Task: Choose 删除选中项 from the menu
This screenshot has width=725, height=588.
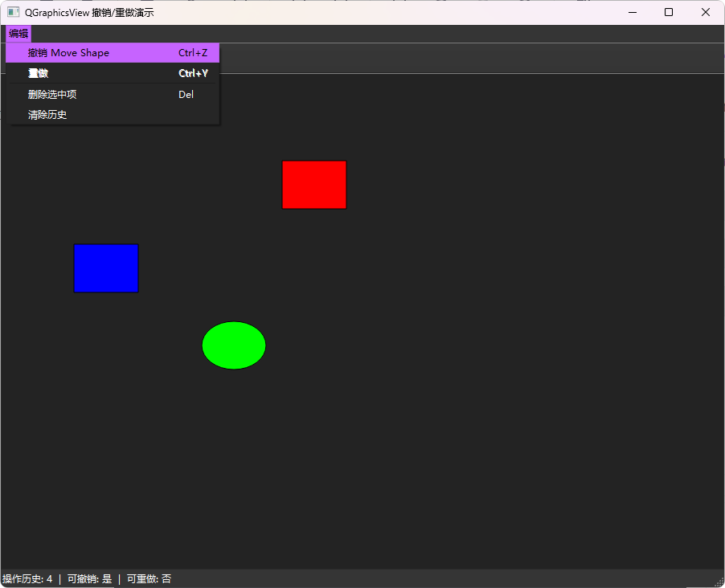Action: pyautogui.click(x=113, y=94)
